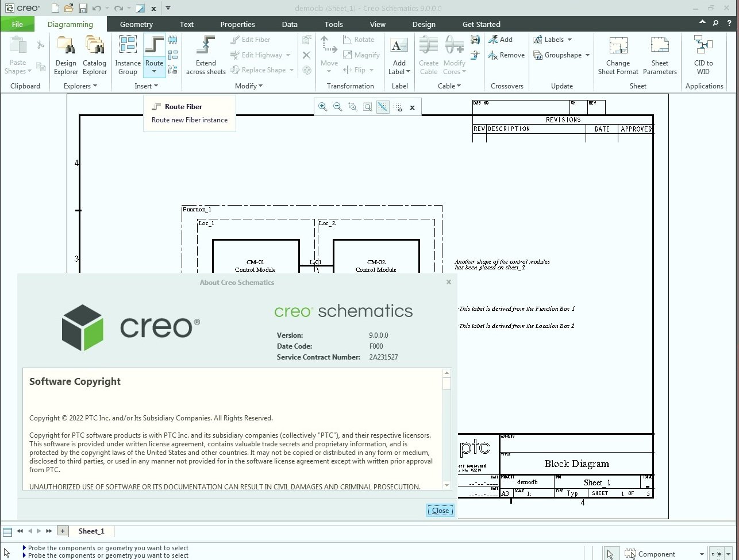Screen dimensions: 739x560
Task: Expand the Modify group menu
Action: pos(249,86)
